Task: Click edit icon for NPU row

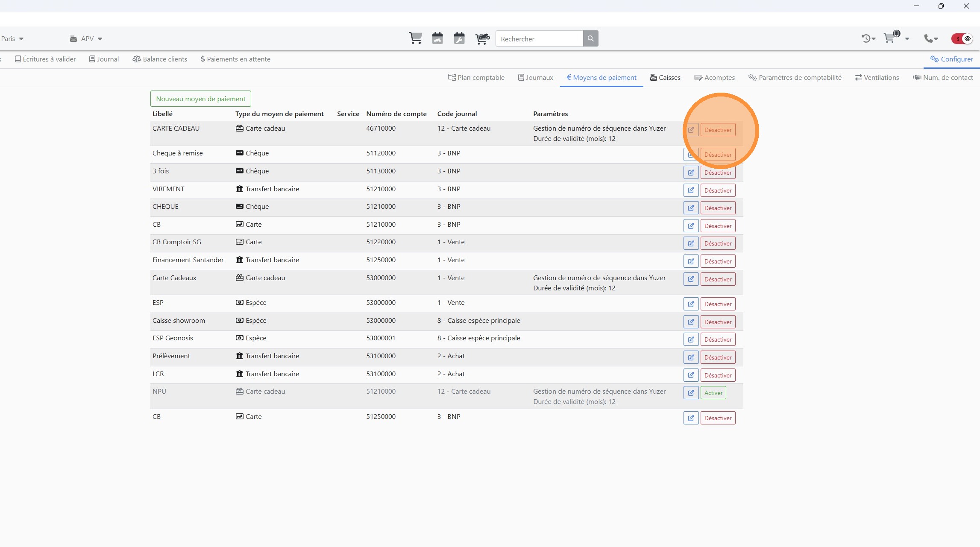Action: (691, 393)
